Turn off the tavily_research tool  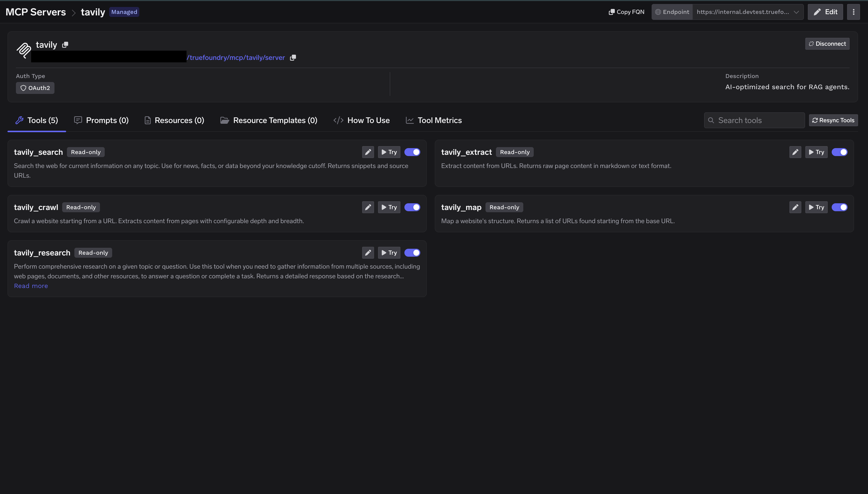click(412, 253)
